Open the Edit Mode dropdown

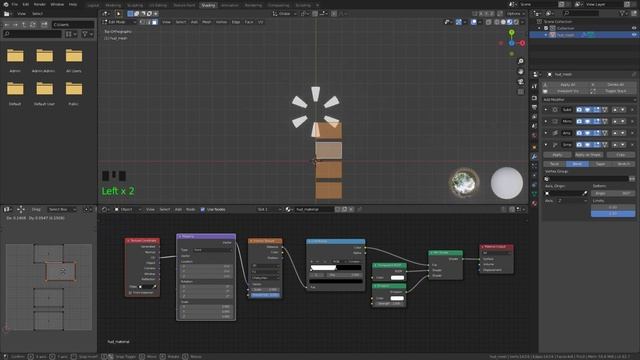click(119, 22)
